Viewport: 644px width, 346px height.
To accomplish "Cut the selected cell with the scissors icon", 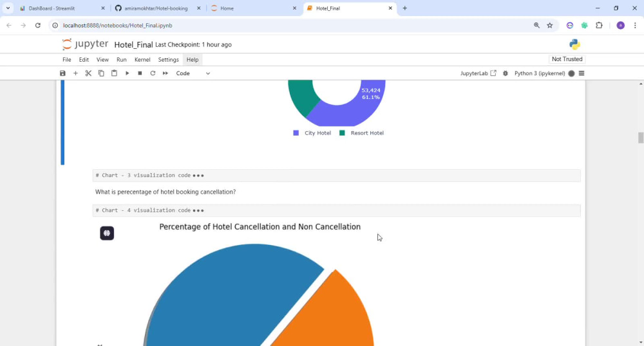I will point(88,73).
